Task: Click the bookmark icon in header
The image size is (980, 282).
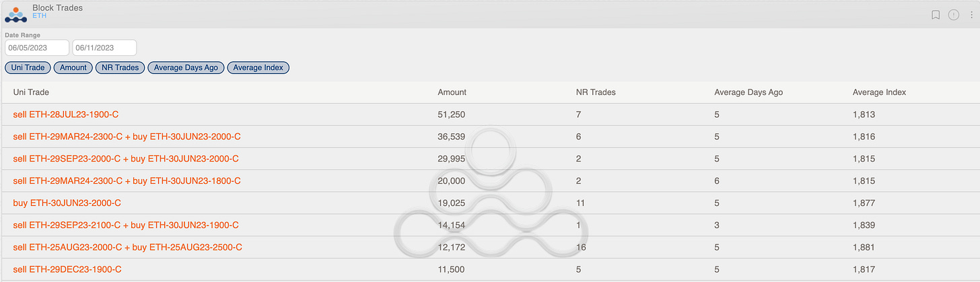Action: click(x=936, y=15)
